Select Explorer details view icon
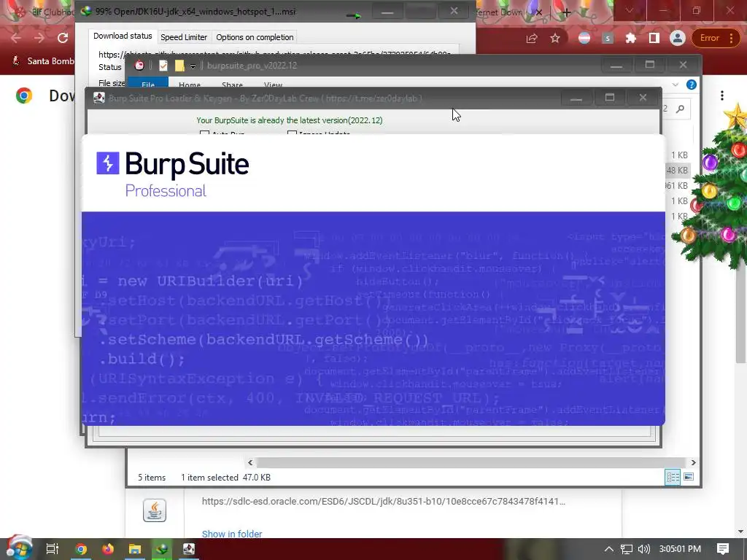 pyautogui.click(x=673, y=477)
